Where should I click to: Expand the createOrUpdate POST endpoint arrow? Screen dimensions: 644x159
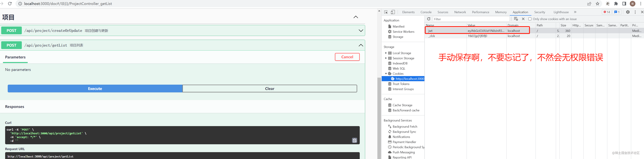point(361,30)
